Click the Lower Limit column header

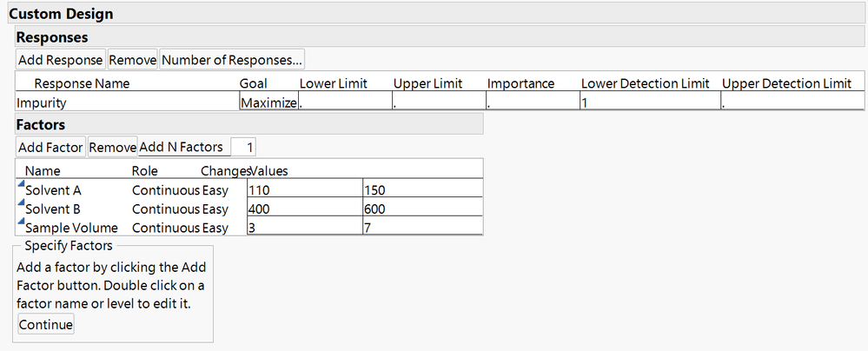[x=334, y=83]
